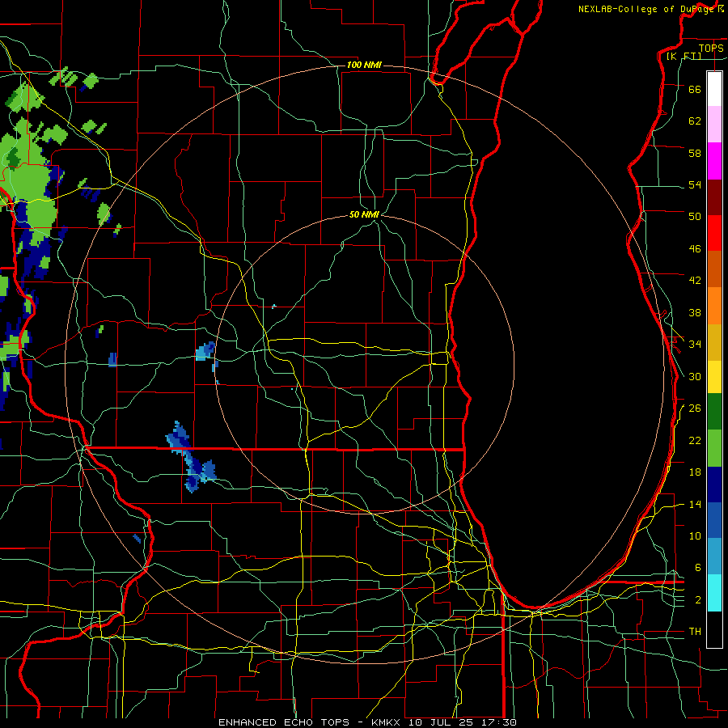Click the 'TH' threshold label
This screenshot has height=728, width=728.
tap(695, 632)
